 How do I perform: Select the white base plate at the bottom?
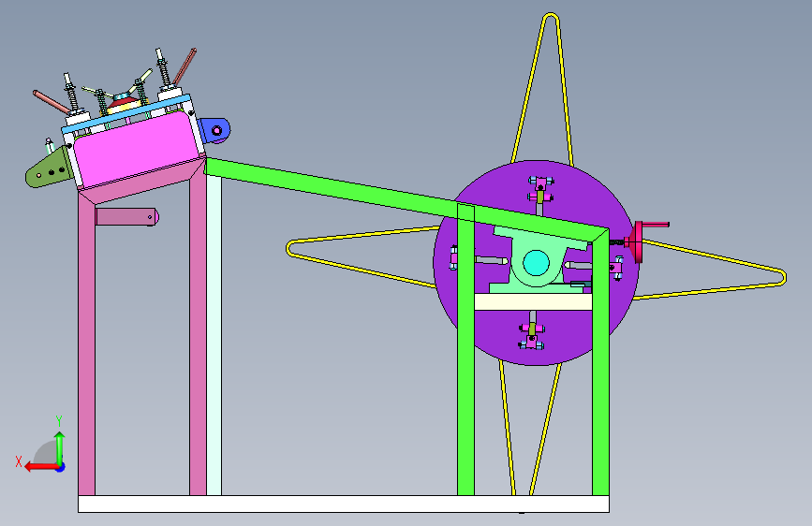click(344, 504)
